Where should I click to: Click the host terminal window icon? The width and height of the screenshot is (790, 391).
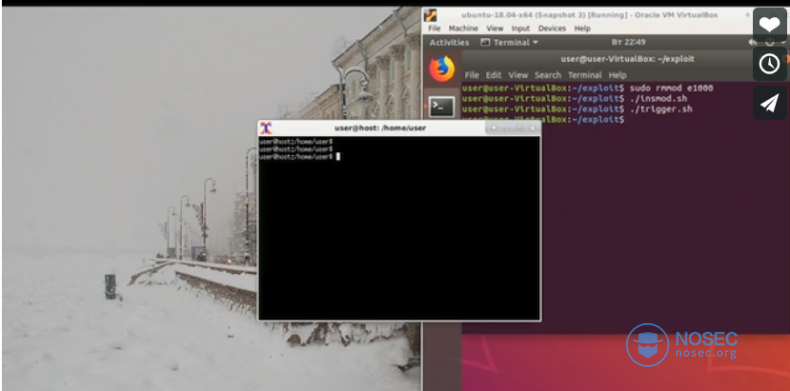(x=266, y=128)
